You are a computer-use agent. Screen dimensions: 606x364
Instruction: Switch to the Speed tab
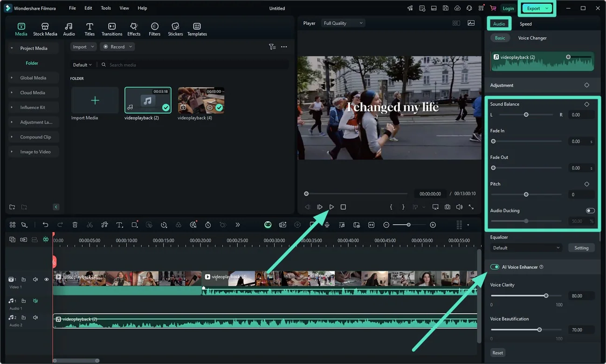pos(525,24)
